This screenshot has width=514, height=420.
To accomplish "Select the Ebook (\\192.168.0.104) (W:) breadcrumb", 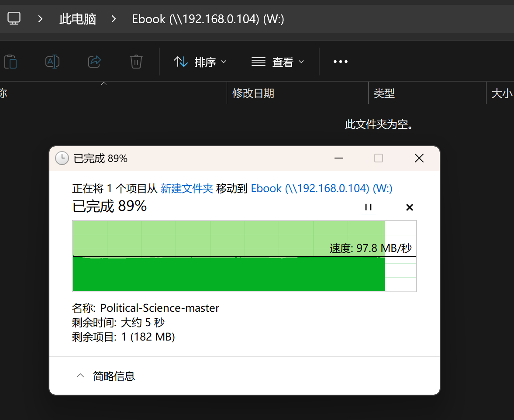I will 208,19.
